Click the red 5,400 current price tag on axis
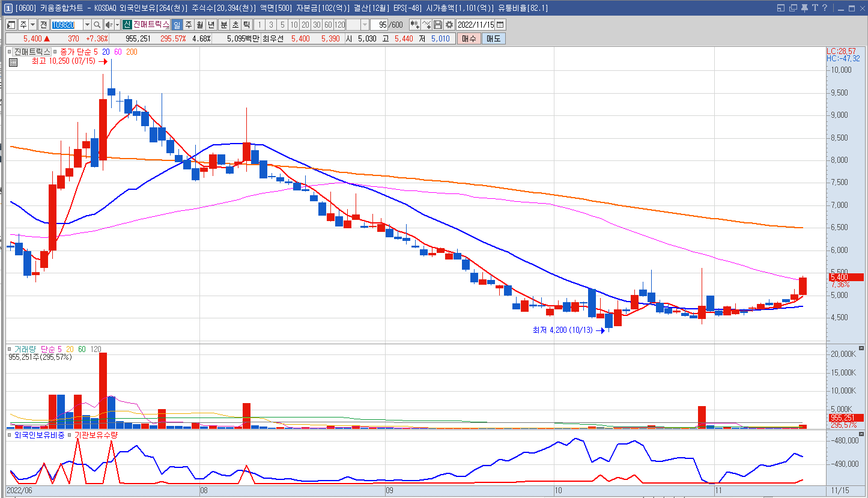 pos(846,278)
